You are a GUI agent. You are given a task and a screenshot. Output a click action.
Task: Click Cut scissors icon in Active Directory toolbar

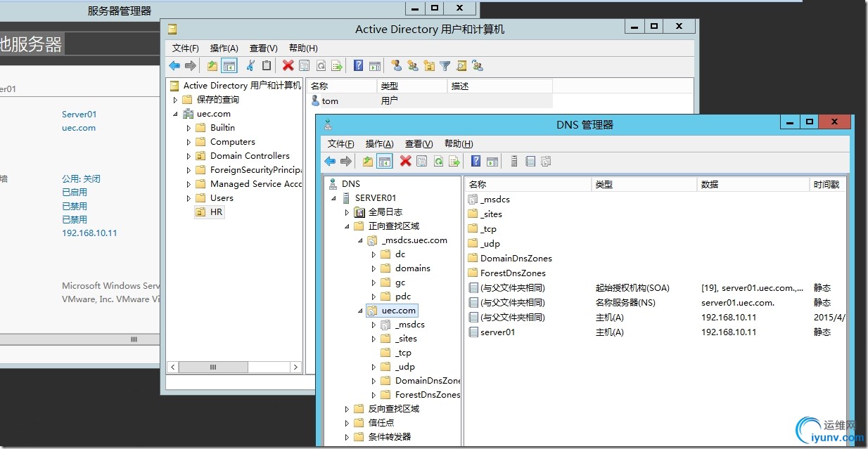250,65
